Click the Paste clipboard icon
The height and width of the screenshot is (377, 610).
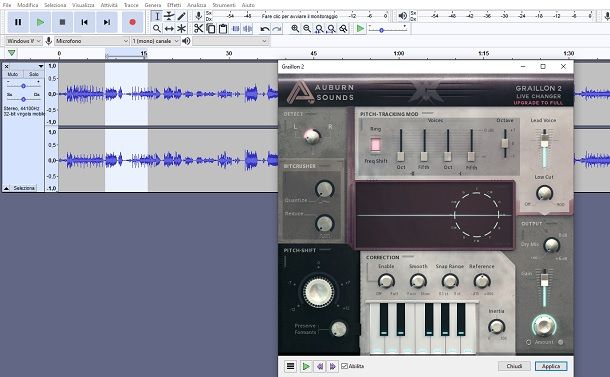pos(223,28)
